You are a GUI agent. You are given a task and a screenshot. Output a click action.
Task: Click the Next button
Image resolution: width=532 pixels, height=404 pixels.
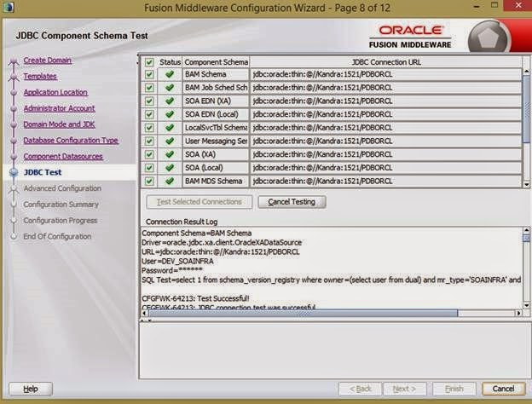point(404,389)
